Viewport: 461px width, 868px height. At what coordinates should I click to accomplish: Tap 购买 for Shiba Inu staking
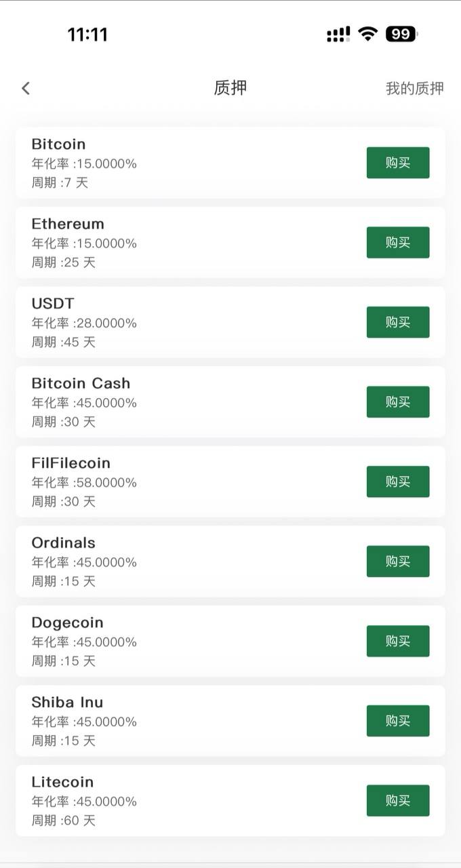[397, 720]
